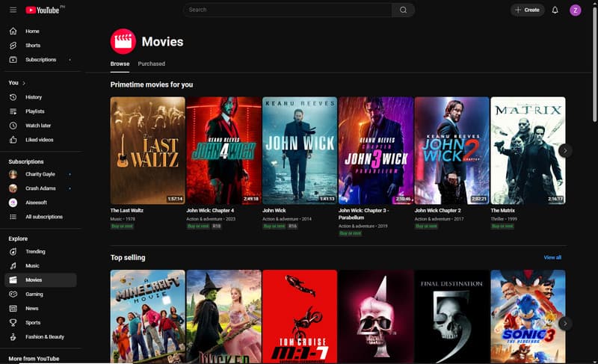The height and width of the screenshot is (364, 598).
Task: Show next Primetime movies with arrow
Action: point(565,150)
